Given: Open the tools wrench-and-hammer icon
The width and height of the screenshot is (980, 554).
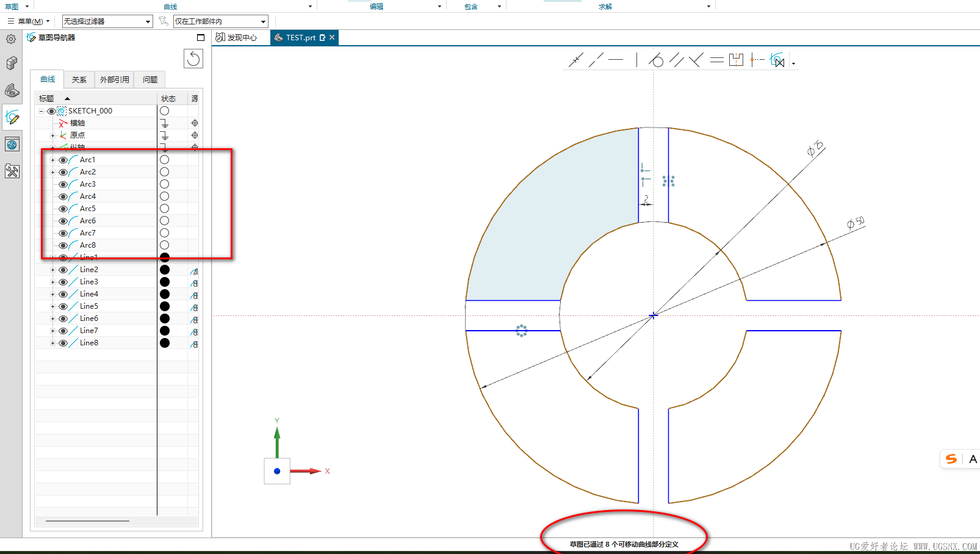Looking at the screenshot, I should (12, 171).
